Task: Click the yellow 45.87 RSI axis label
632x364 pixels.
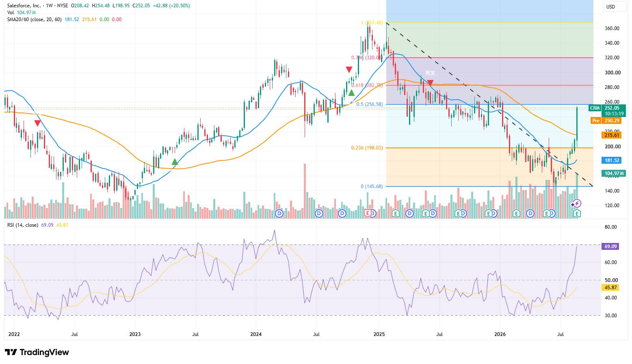Action: point(611,287)
